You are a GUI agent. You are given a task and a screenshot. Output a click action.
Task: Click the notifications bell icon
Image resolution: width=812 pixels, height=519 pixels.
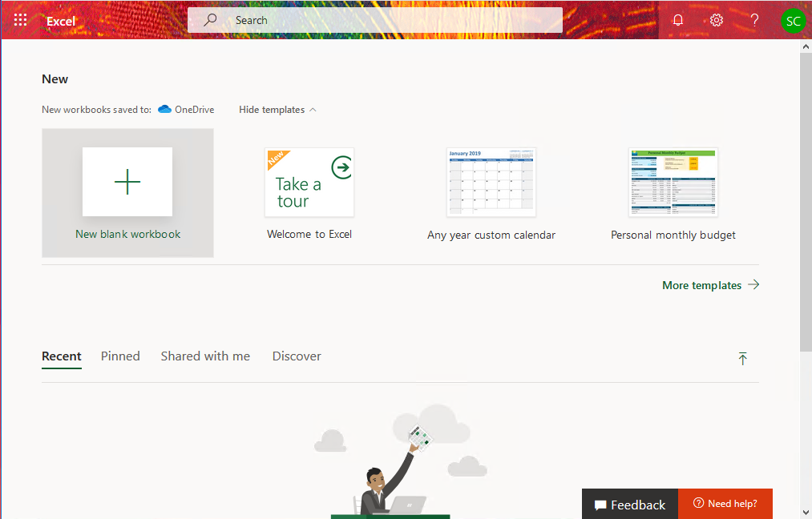678,21
